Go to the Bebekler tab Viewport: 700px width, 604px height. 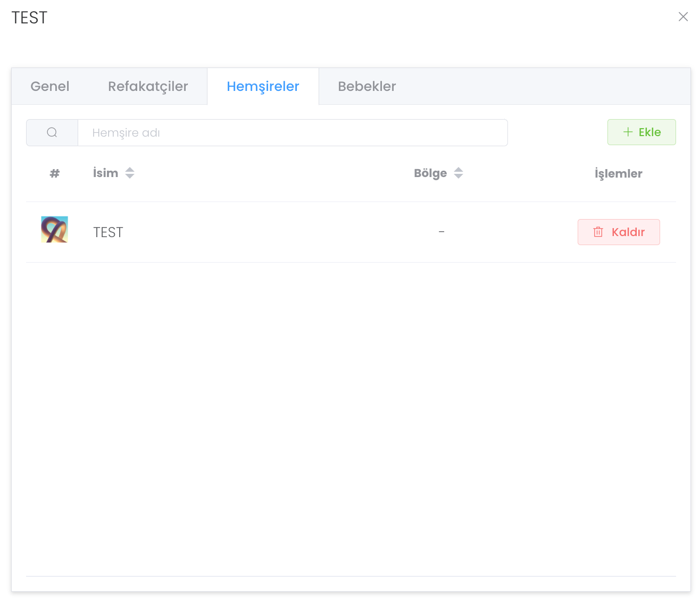[366, 87]
